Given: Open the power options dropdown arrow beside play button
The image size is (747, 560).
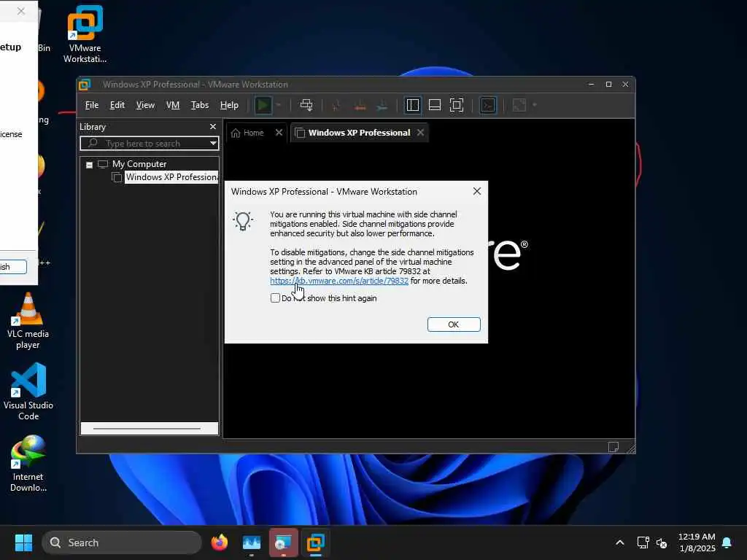Looking at the screenshot, I should click(x=279, y=105).
